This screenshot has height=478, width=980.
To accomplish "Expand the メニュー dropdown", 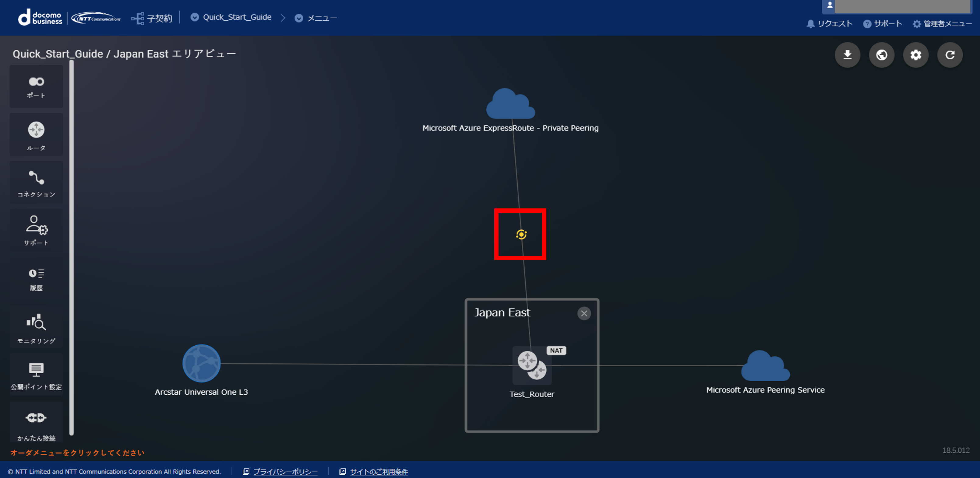I will click(316, 18).
